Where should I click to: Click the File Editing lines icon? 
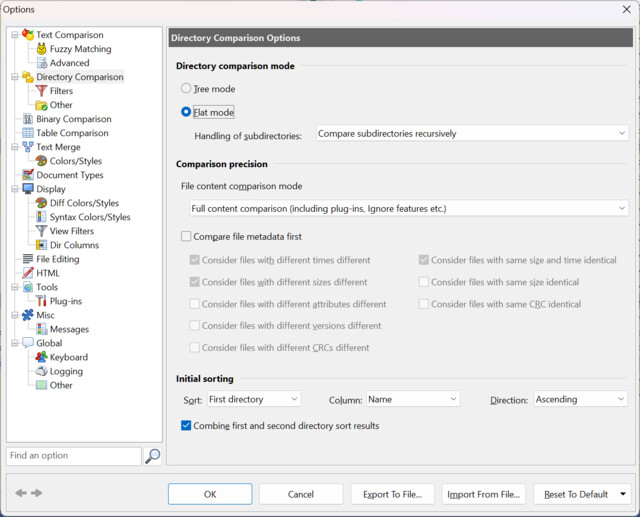click(x=28, y=259)
